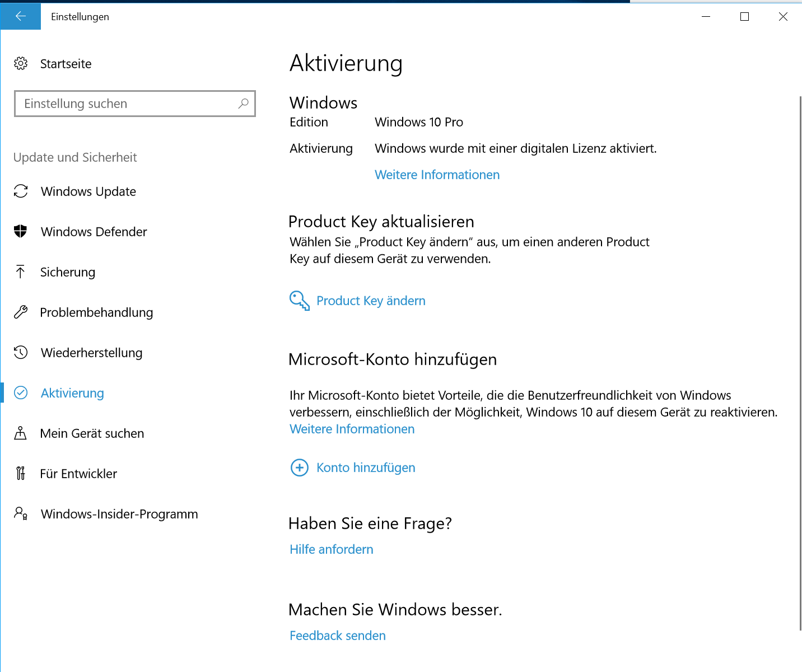Click the Für Entwickler tools icon

[21, 473]
